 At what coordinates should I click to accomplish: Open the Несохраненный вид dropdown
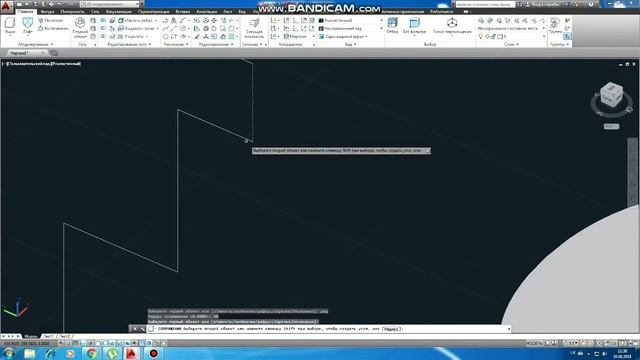coord(351,29)
